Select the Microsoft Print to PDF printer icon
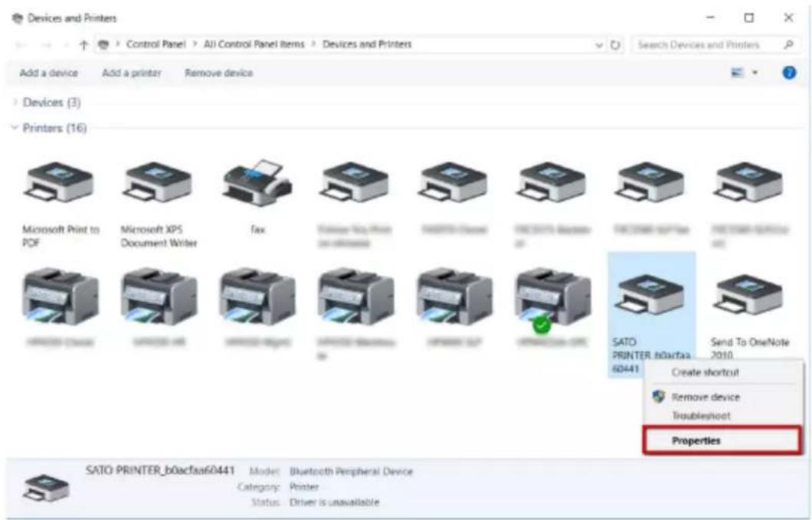The width and height of the screenshot is (812, 520). click(x=58, y=182)
